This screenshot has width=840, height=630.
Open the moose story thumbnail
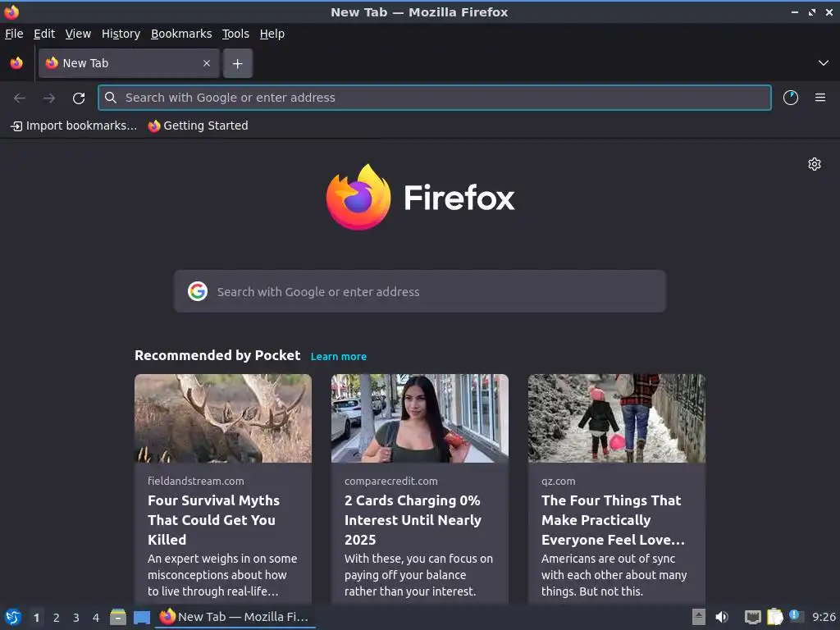click(223, 418)
